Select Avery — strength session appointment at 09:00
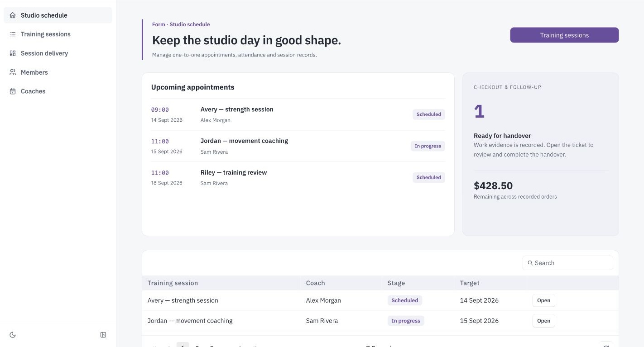The height and width of the screenshot is (347, 644). (x=298, y=114)
